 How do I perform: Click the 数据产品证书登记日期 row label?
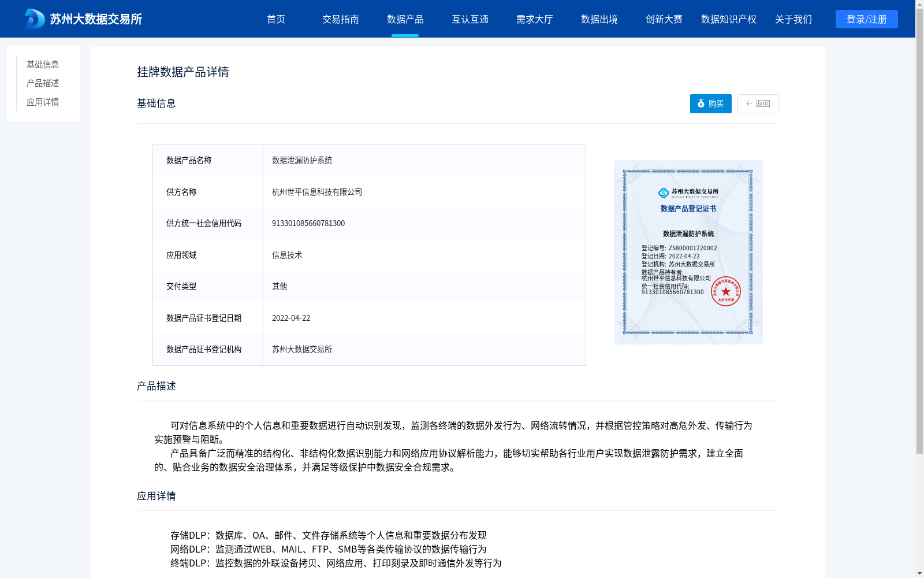(x=204, y=318)
